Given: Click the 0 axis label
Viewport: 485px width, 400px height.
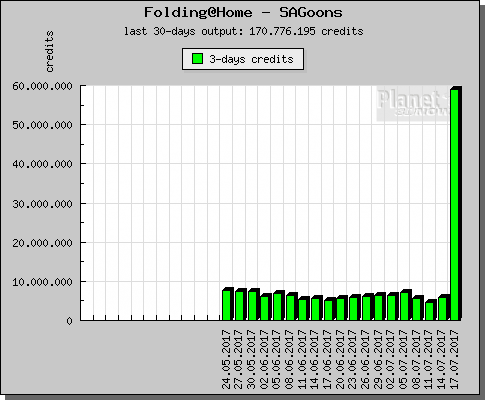Looking at the screenshot, I should tap(69, 321).
